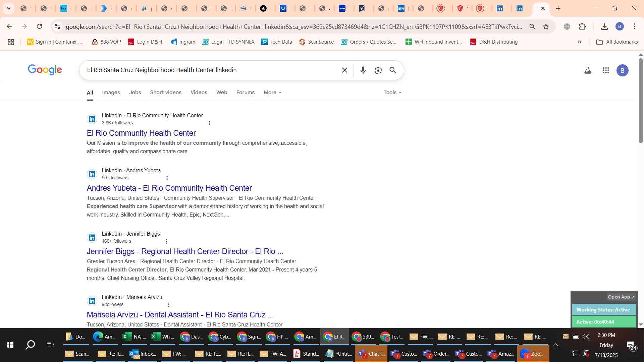Switch to Videos results tab
The width and height of the screenshot is (644, 362).
199,93
